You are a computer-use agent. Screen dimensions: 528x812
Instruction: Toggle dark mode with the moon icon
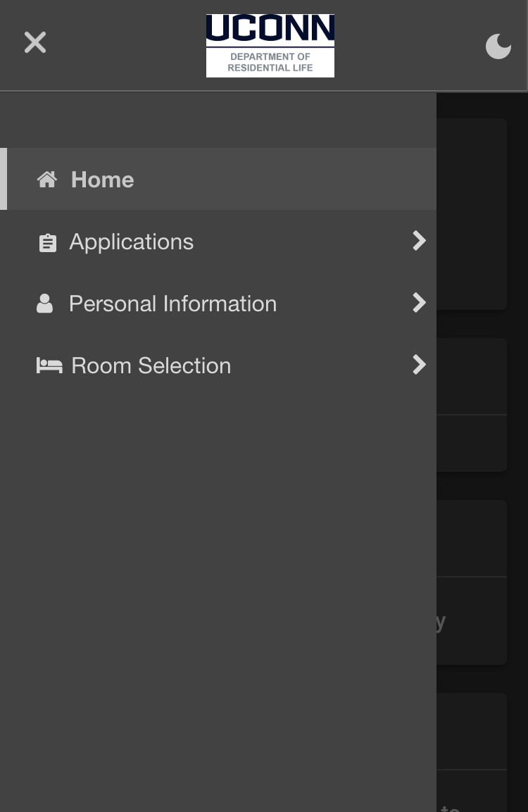click(x=498, y=46)
